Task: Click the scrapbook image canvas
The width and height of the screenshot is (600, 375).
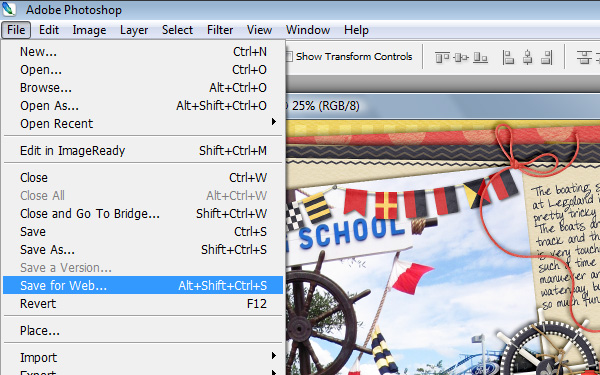Action: pos(443,248)
